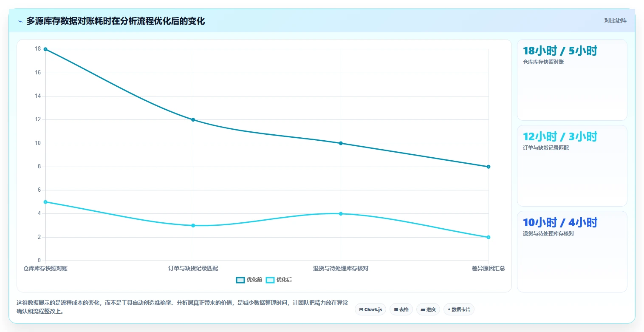Screen dimensions: 644x332
Task: Click the 对比矩阵 label in header
Action: pyautogui.click(x=615, y=20)
